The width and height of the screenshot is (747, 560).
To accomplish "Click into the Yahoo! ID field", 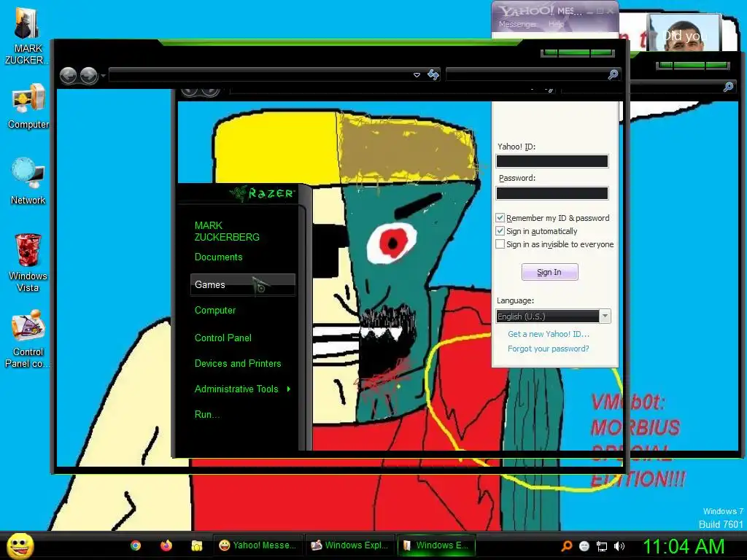I will 552,161.
